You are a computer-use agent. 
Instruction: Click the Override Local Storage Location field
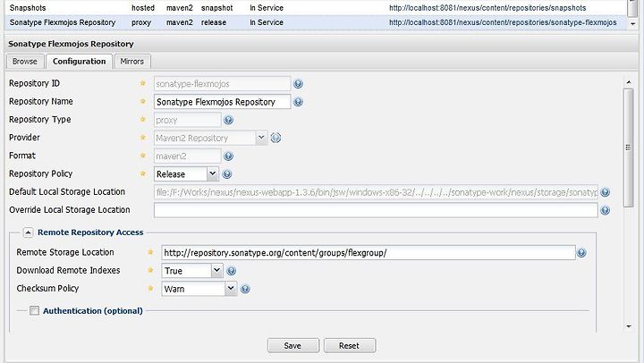click(x=376, y=210)
